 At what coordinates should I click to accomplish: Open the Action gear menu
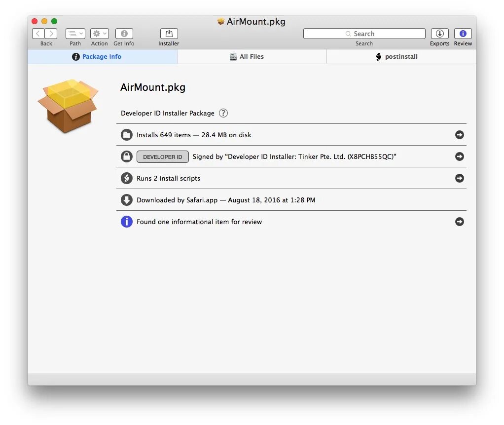point(99,34)
